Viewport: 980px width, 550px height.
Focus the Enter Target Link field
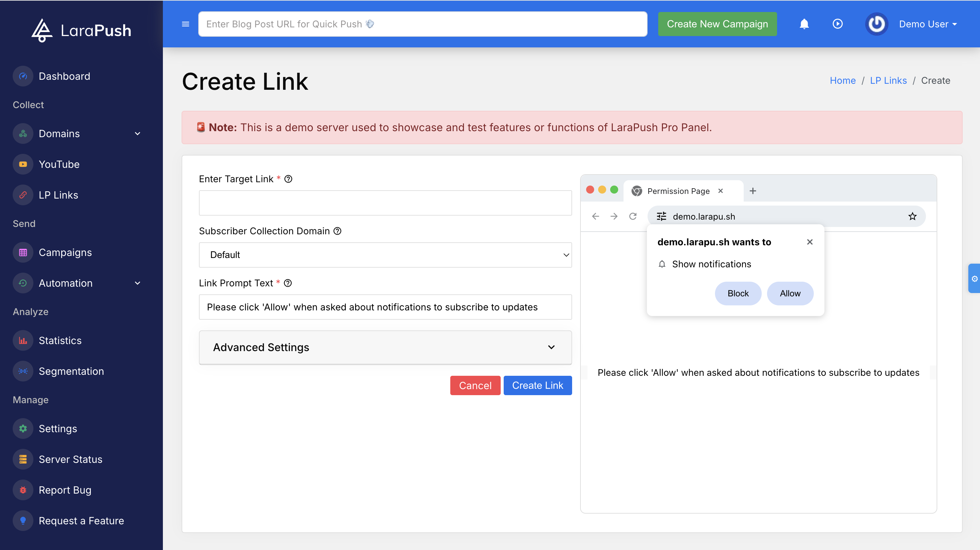pyautogui.click(x=385, y=203)
